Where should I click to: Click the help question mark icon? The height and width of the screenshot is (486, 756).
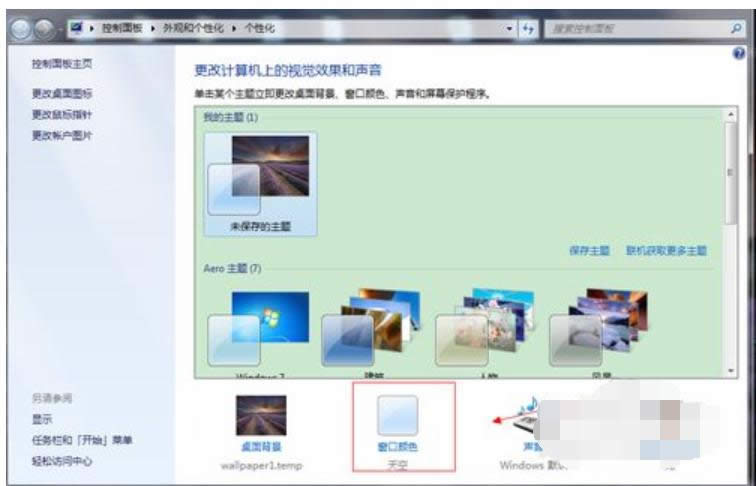739,52
